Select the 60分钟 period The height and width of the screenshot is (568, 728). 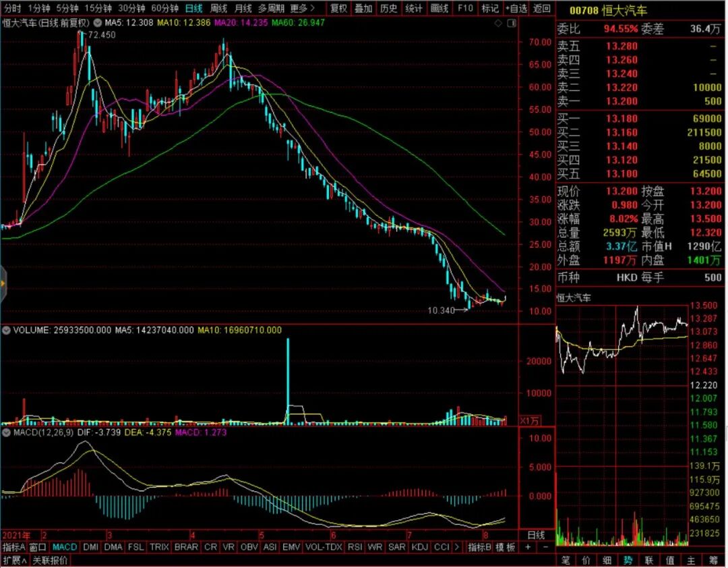point(165,8)
